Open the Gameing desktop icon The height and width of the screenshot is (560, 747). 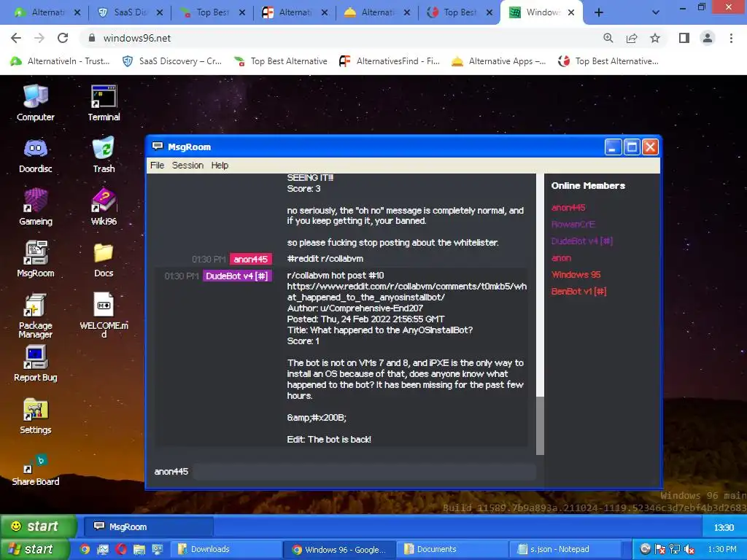point(35,207)
